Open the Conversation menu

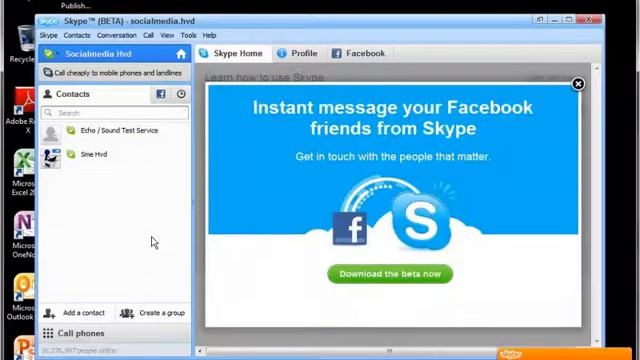tap(116, 36)
